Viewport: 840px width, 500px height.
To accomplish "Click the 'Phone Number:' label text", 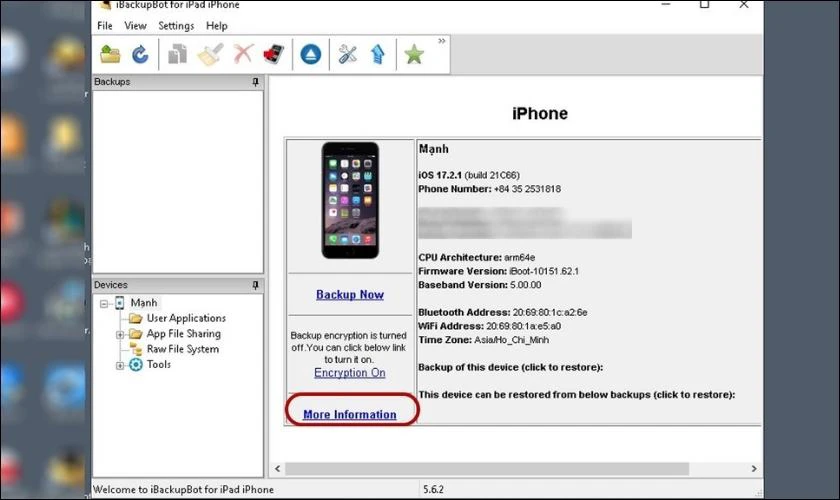I will 455,189.
